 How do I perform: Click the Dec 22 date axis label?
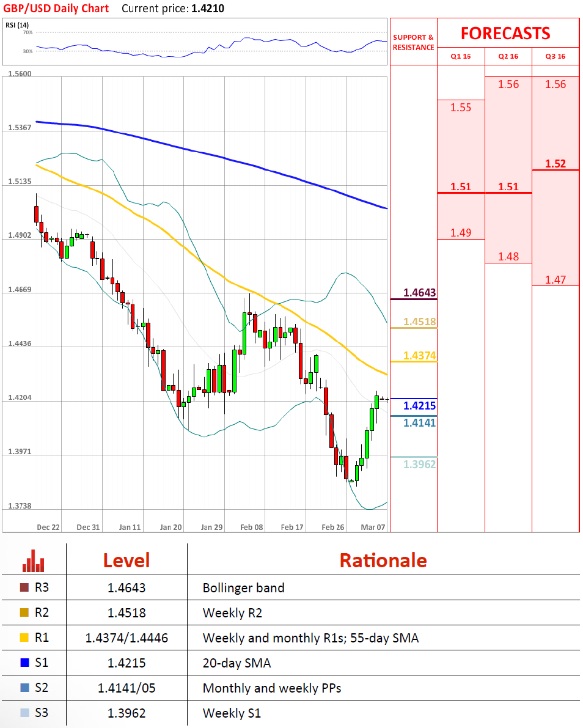(48, 527)
